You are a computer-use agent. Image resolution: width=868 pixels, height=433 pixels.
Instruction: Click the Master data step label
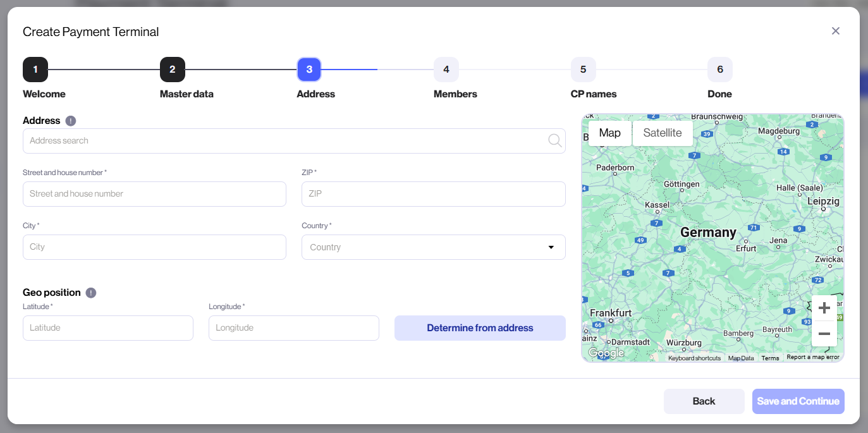coord(186,94)
